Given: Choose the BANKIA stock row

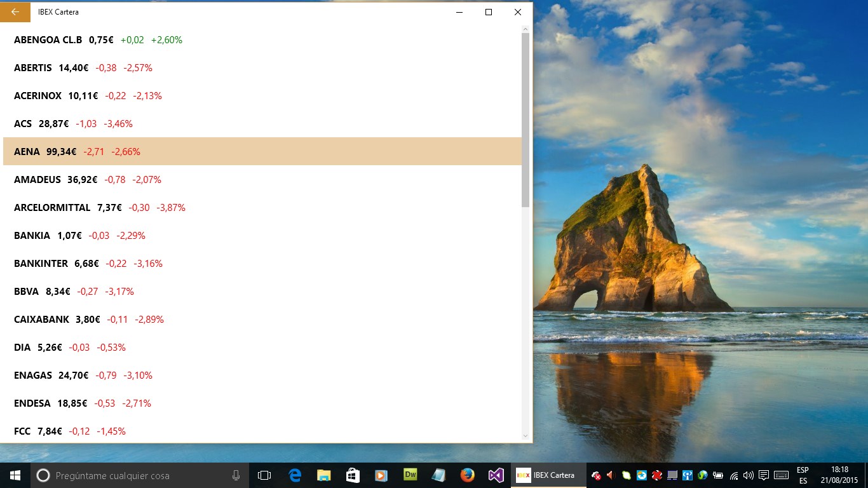Looking at the screenshot, I should pos(262,235).
